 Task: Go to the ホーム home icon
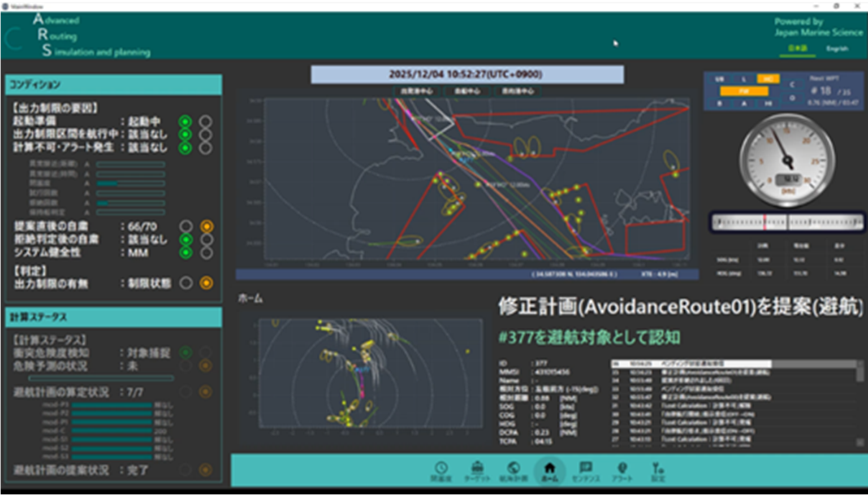coord(549,471)
